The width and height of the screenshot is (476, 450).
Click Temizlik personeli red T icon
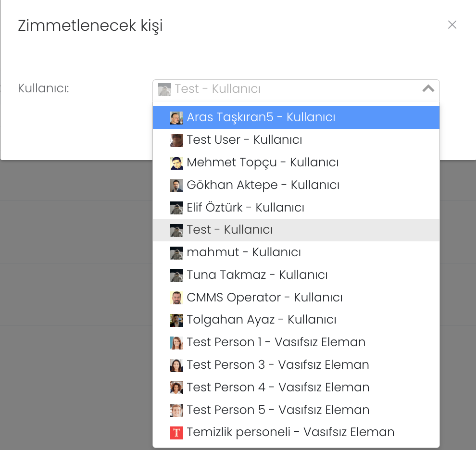[176, 433]
